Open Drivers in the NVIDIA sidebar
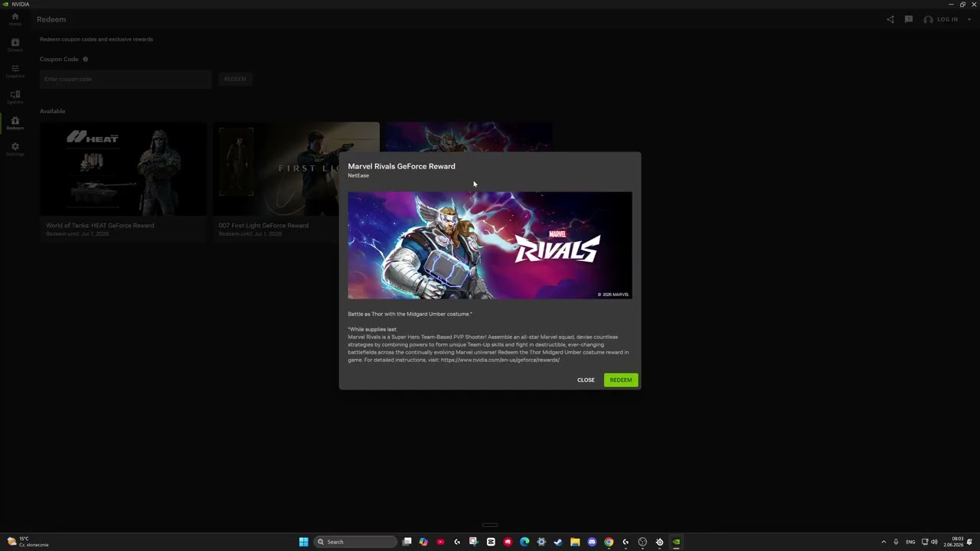The width and height of the screenshot is (980, 551). click(x=15, y=45)
